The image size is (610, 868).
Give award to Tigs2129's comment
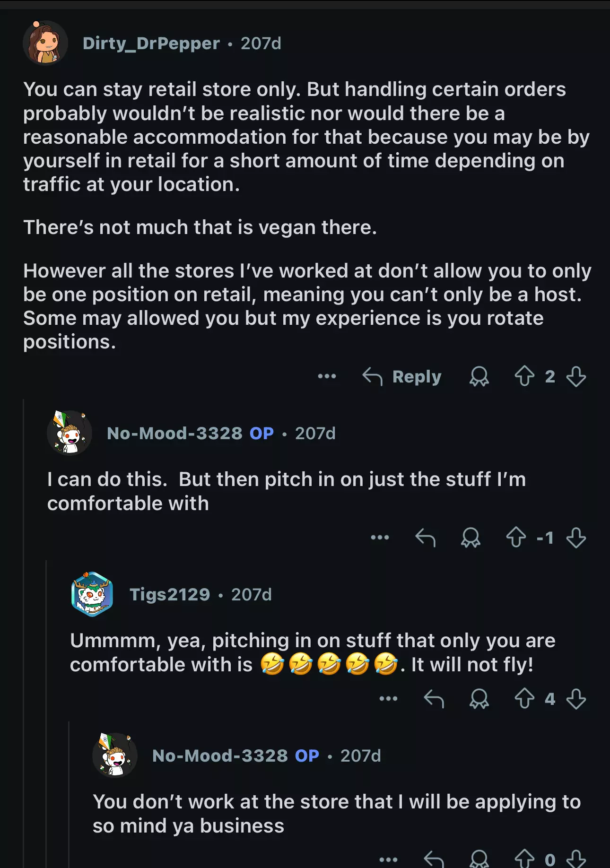pyautogui.click(x=479, y=699)
